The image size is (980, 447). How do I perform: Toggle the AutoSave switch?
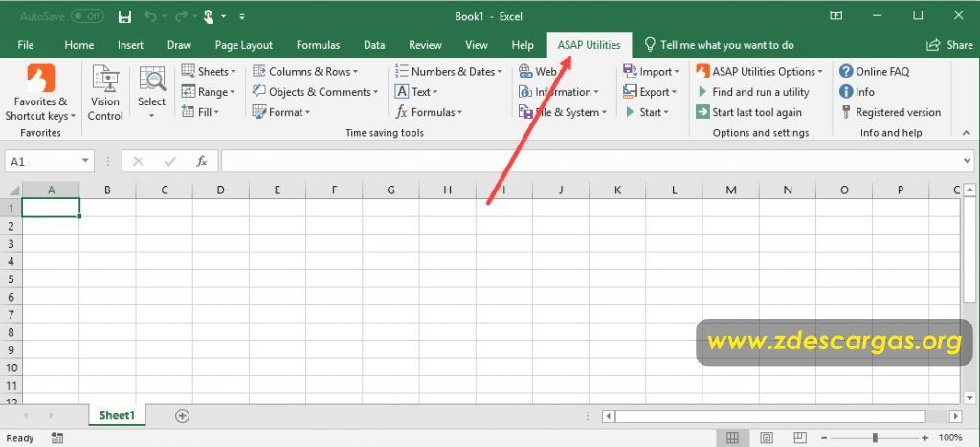(87, 17)
